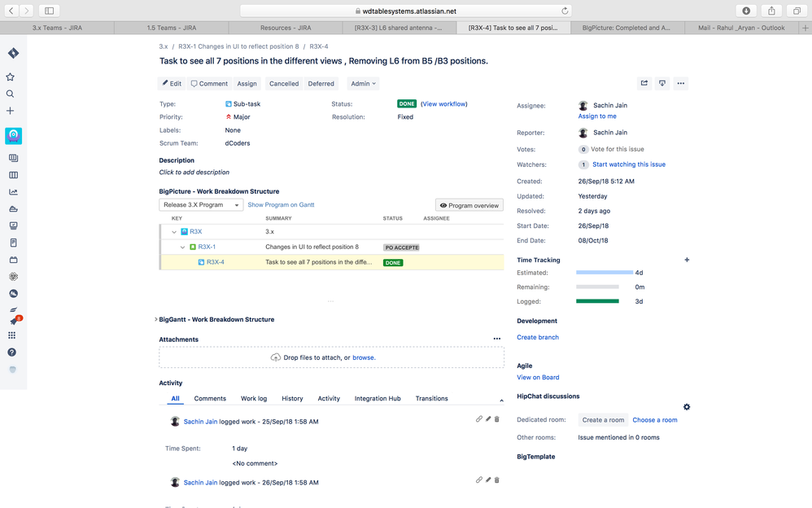Switch to the 1.5 Teams - JIRA browser tab

click(172, 28)
